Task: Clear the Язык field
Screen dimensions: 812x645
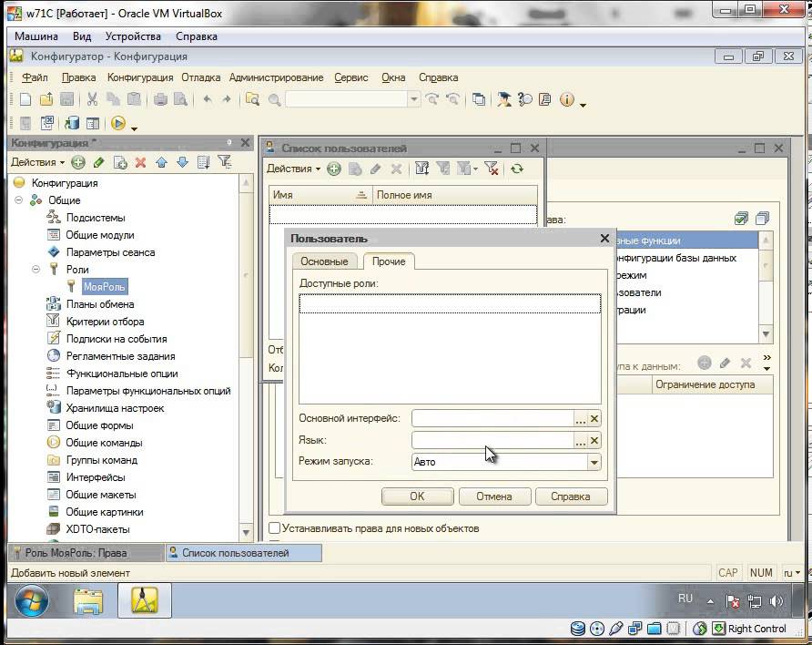Action: coord(594,440)
